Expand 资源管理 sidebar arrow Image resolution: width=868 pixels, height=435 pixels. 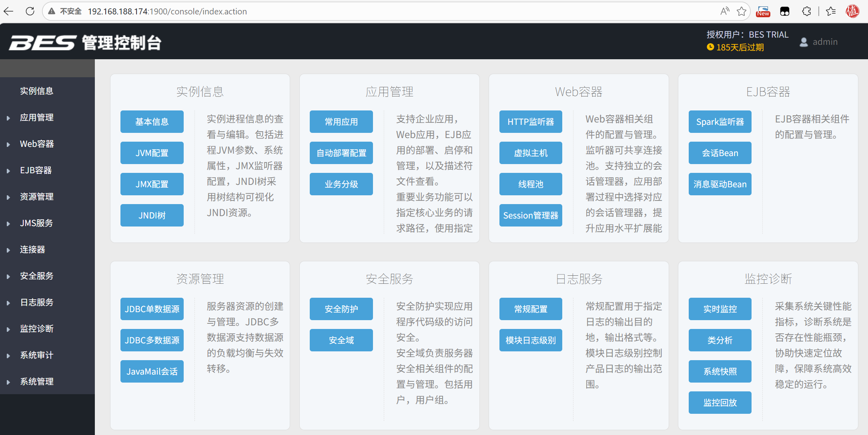[x=8, y=197]
